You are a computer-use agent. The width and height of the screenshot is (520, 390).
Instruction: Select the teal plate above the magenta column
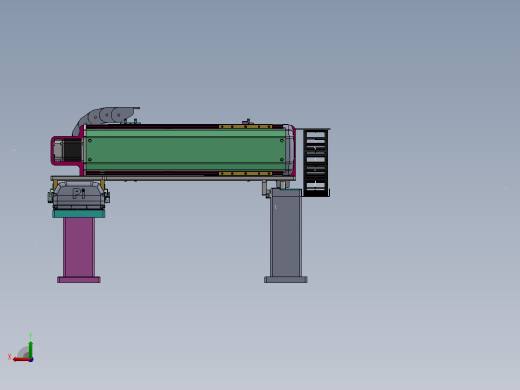tap(79, 214)
